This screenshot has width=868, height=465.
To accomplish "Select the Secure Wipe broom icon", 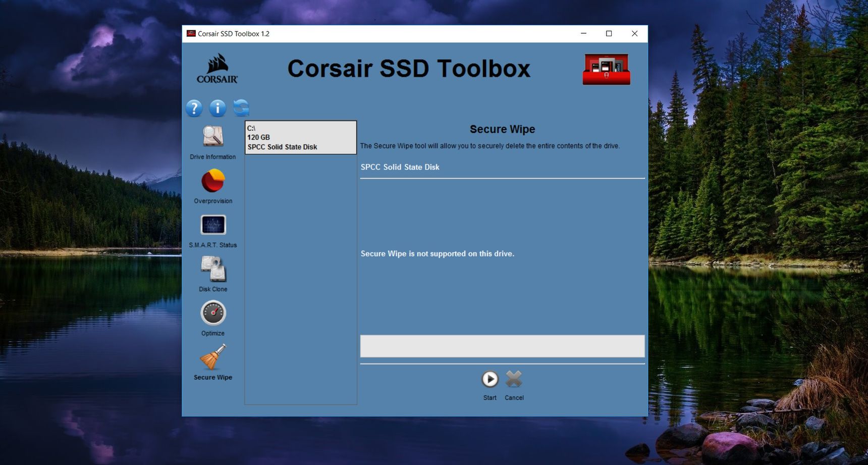I will [x=213, y=357].
